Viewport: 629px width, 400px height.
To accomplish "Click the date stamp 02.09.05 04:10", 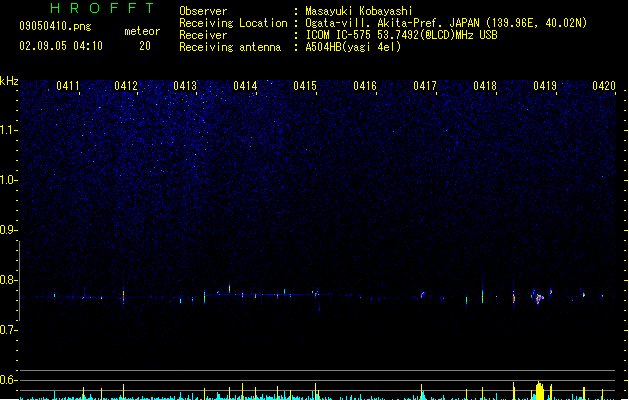I will click(x=61, y=46).
